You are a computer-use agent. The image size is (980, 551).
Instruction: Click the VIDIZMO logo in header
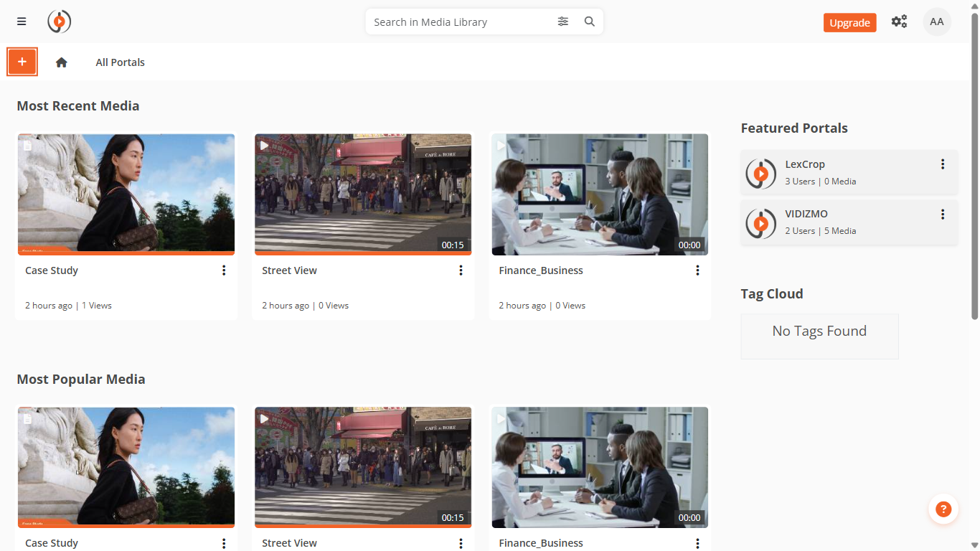pos(60,22)
